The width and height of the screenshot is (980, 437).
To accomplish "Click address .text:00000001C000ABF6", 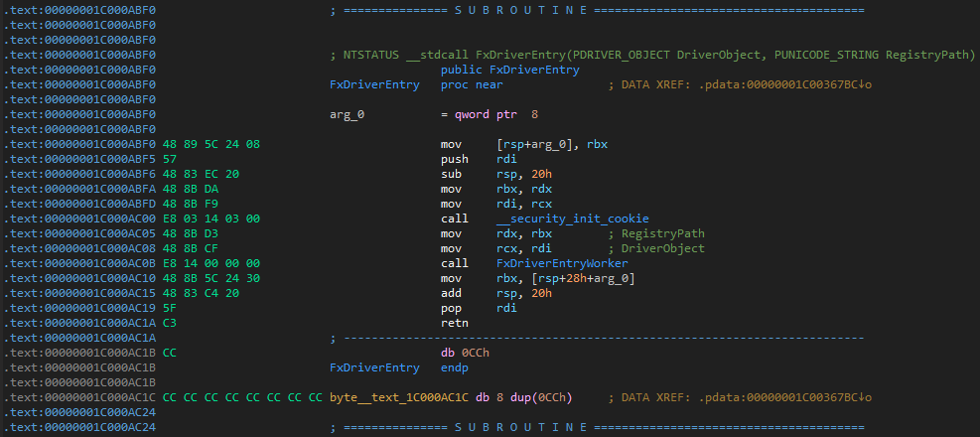I will pos(79,175).
